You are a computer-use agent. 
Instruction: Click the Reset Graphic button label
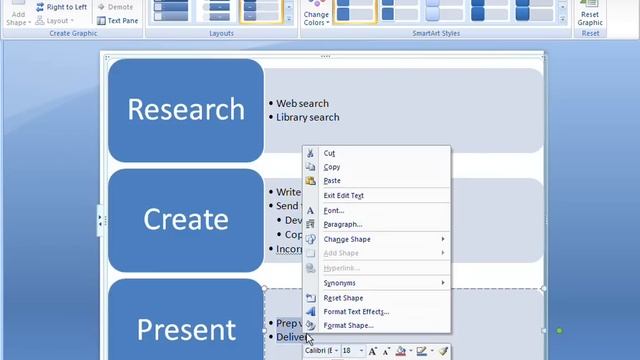590,18
